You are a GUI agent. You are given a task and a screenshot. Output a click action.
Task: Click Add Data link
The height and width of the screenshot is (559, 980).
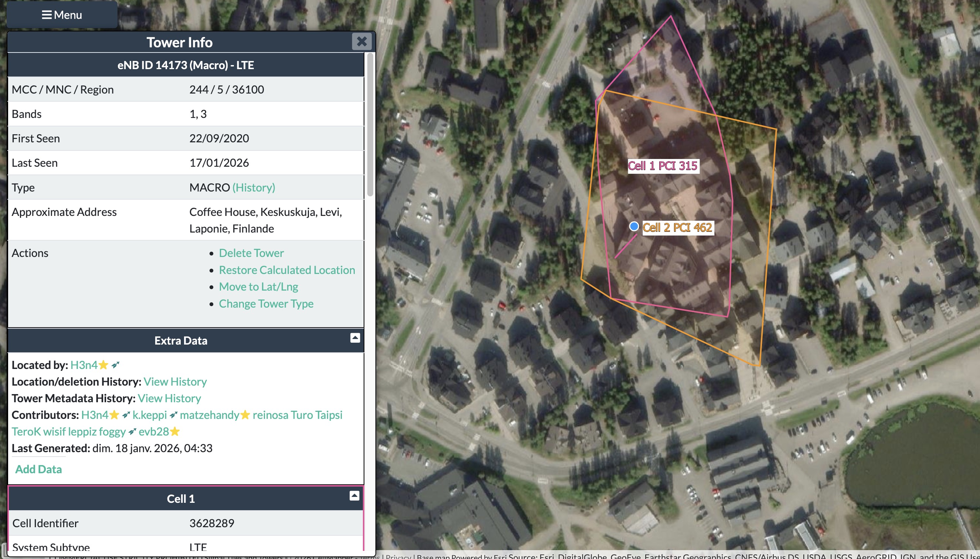point(38,469)
